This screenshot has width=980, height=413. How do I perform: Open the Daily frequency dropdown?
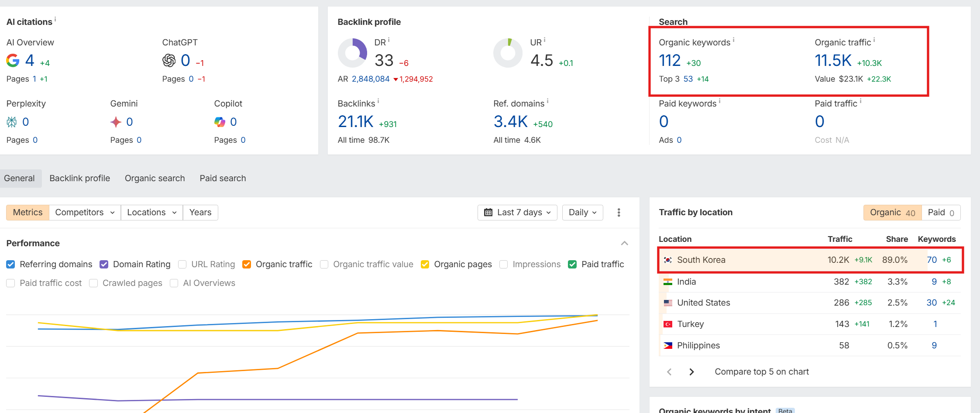582,212
